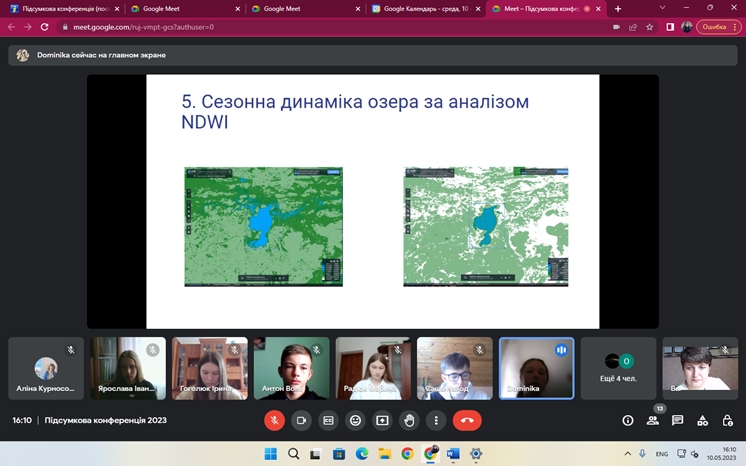Open the activities icon

click(x=702, y=421)
